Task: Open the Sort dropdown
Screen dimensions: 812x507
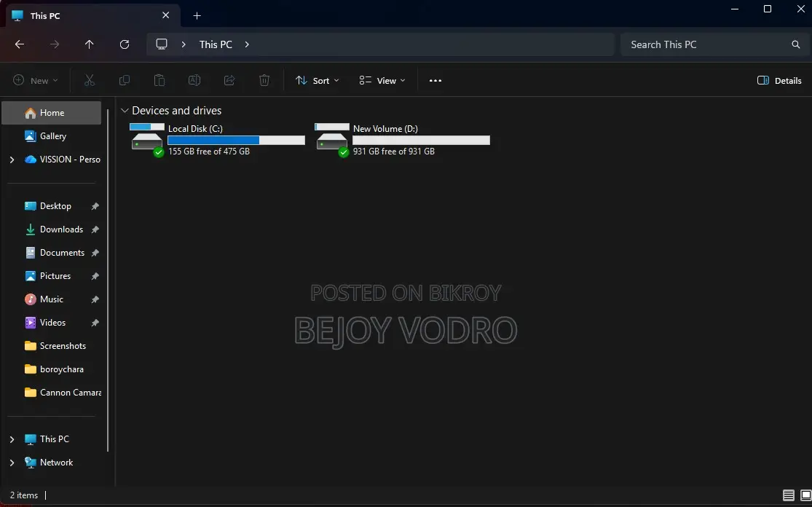Action: point(317,80)
